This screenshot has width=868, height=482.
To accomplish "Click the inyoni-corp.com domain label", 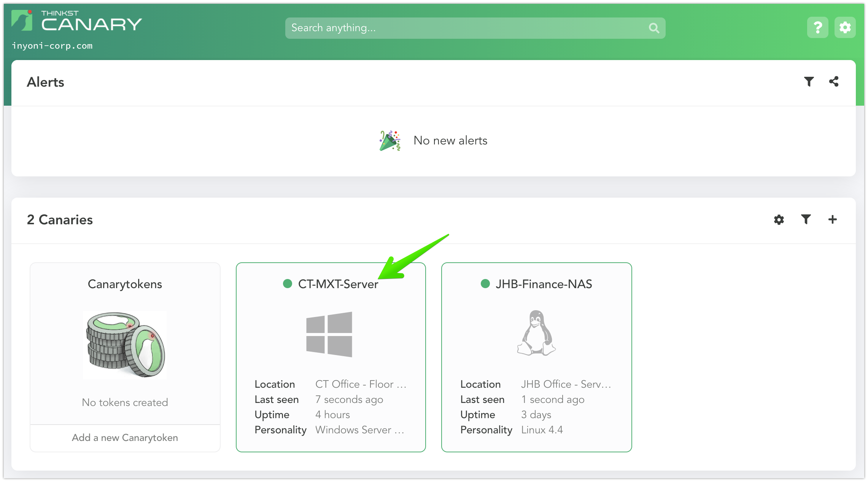I will click(x=52, y=46).
